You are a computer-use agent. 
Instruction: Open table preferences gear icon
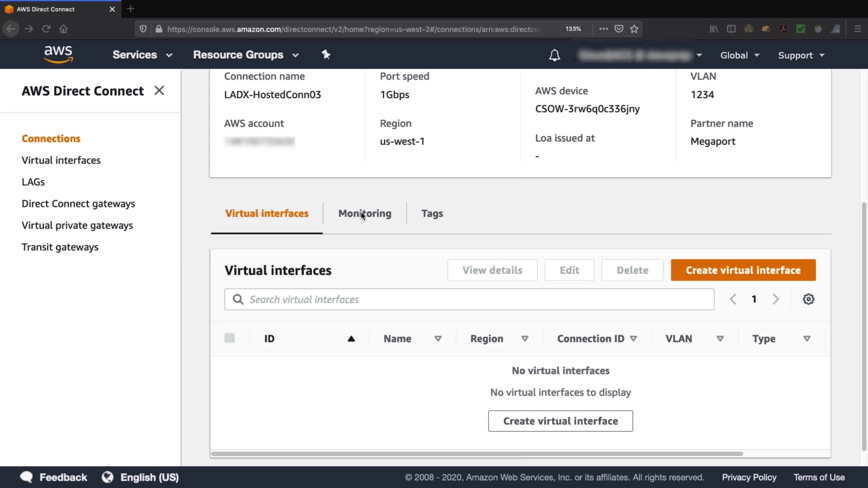pyautogui.click(x=808, y=299)
